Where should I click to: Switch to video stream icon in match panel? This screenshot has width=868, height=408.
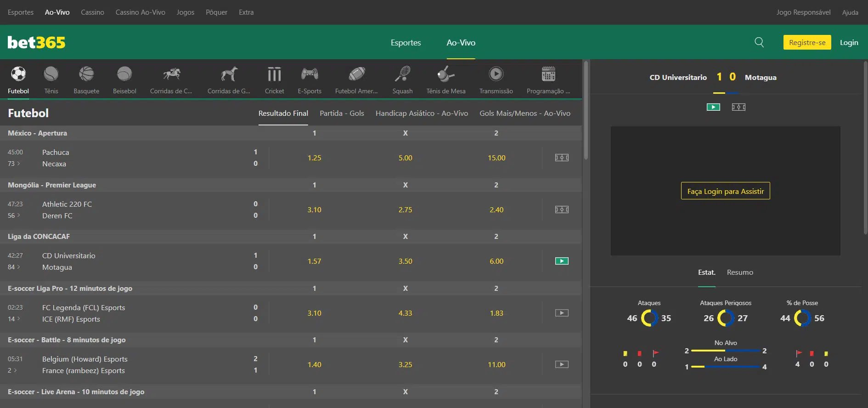[713, 107]
